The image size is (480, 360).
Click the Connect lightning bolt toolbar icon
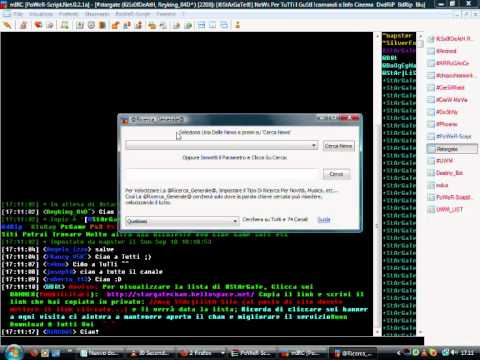point(7,25)
